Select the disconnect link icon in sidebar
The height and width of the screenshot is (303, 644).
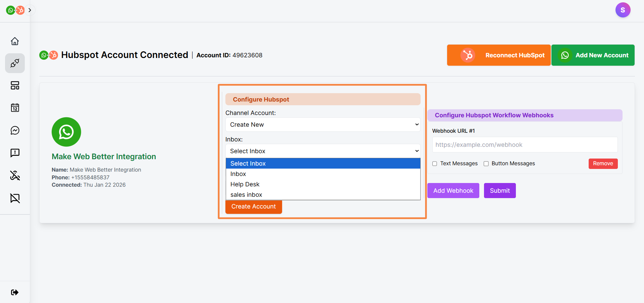coord(15,175)
